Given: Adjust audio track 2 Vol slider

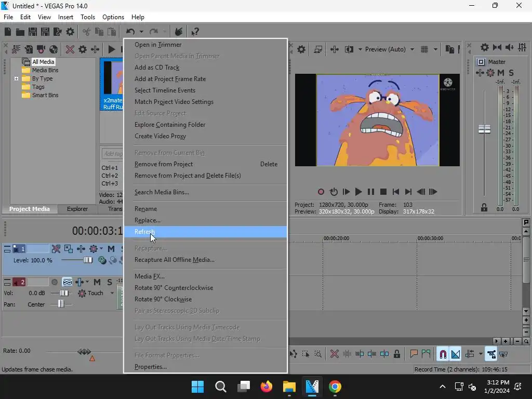Looking at the screenshot, I should tap(64, 293).
